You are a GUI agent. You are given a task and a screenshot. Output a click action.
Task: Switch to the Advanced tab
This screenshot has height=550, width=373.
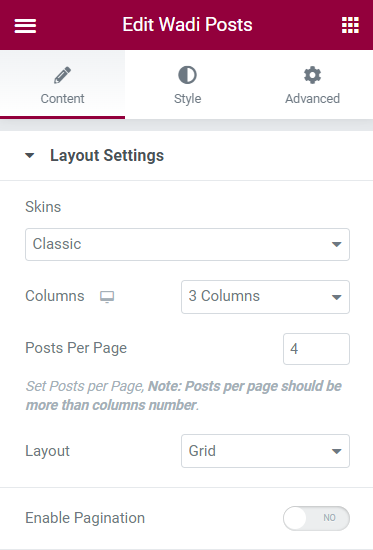pos(312,85)
